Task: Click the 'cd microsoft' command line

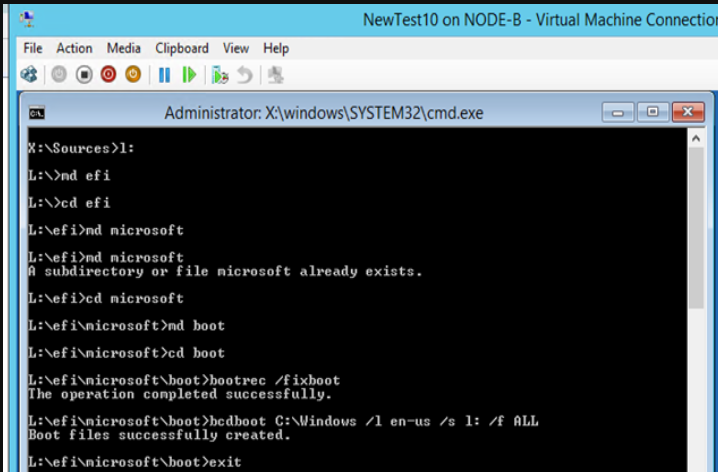Action: [106, 298]
